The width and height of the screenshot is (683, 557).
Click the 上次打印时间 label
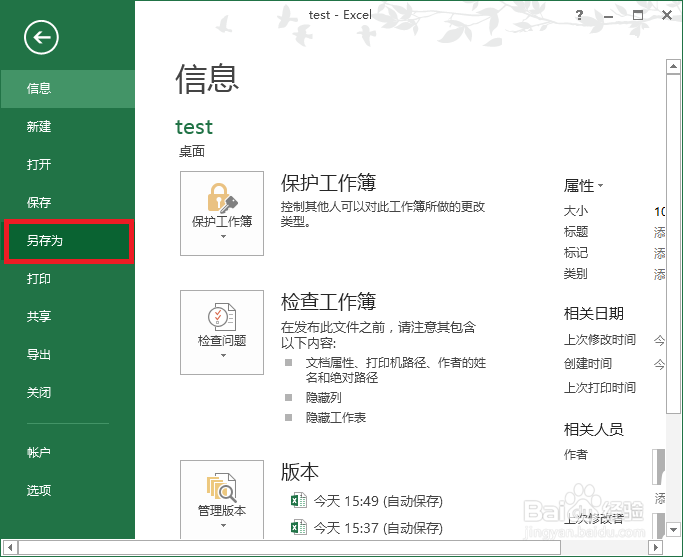(600, 388)
